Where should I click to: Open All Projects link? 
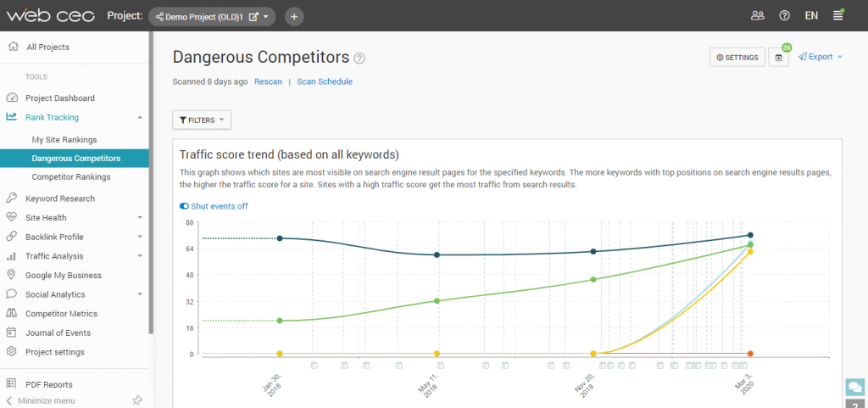(48, 47)
